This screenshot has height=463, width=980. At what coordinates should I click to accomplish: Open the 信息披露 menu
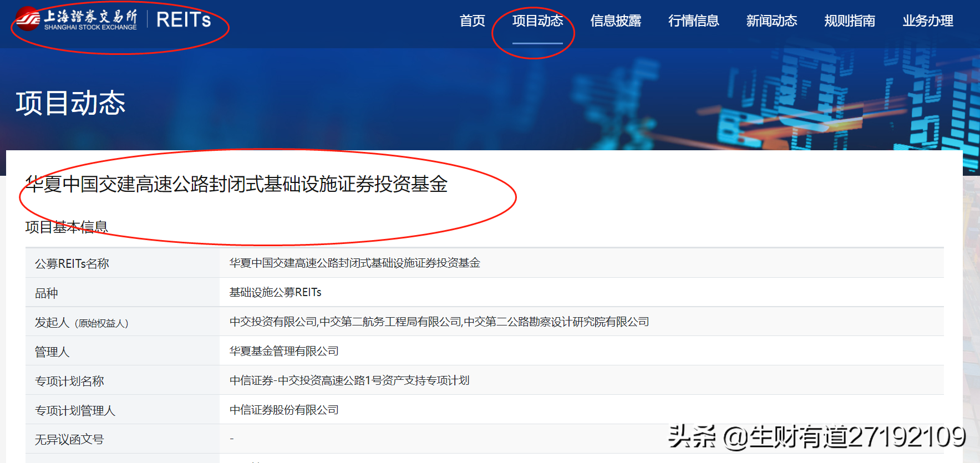click(x=616, y=21)
